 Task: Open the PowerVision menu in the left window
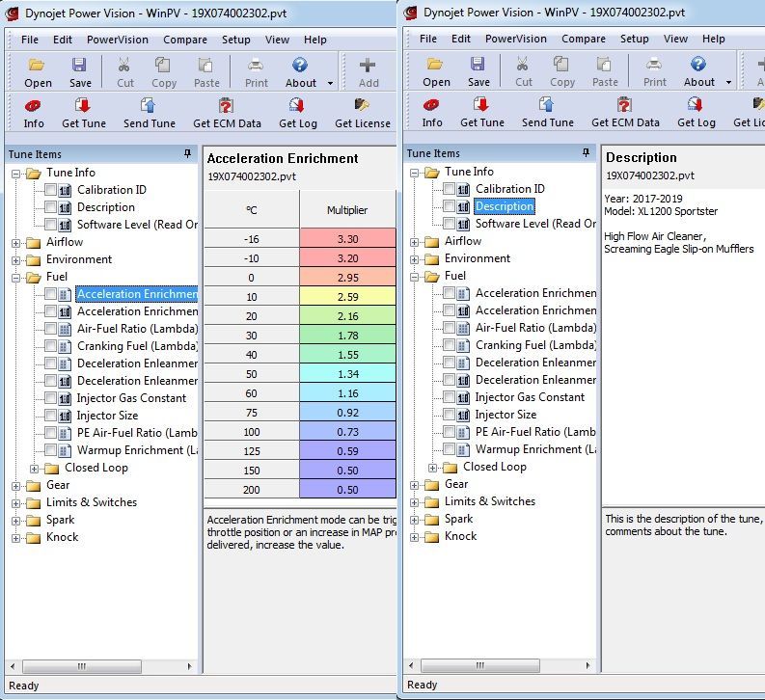(x=118, y=40)
